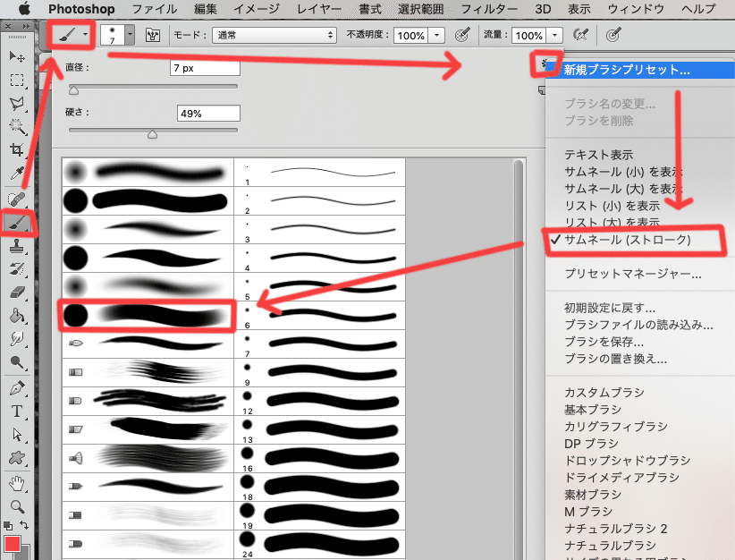The width and height of the screenshot is (735, 560).
Task: Open the opacity slider dropdown
Action: point(436,35)
